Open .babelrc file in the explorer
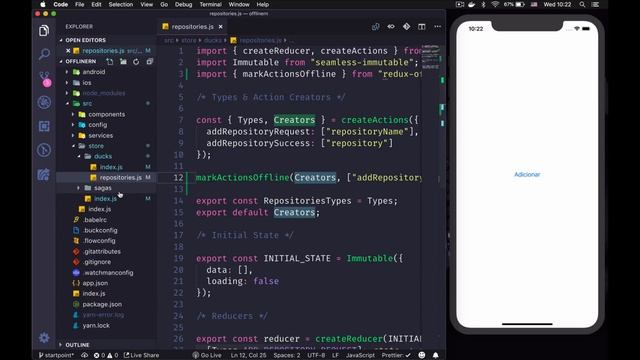Screen dimensions: 640x360 click(x=95, y=220)
